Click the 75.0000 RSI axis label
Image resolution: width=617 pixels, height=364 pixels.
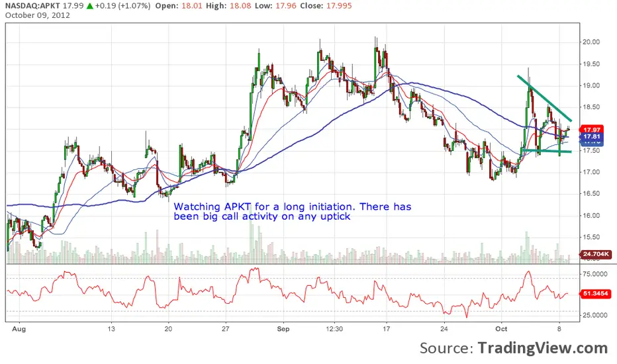pos(595,274)
